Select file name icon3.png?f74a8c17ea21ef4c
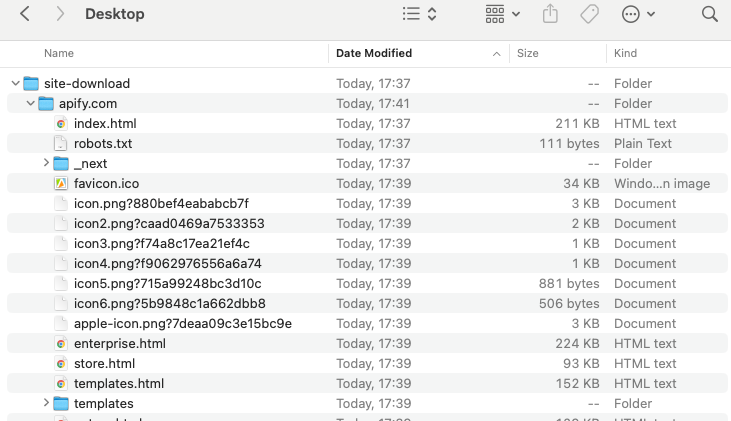This screenshot has height=421, width=731. point(161,243)
